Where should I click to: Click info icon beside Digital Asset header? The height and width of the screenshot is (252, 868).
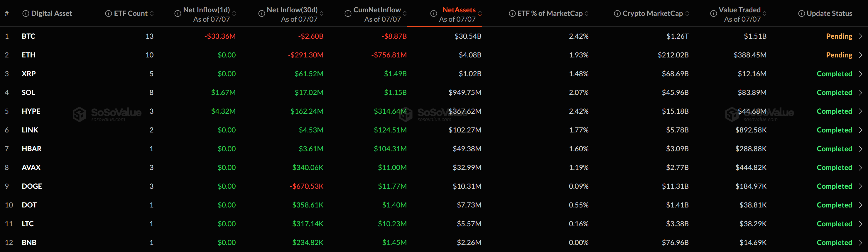(26, 13)
